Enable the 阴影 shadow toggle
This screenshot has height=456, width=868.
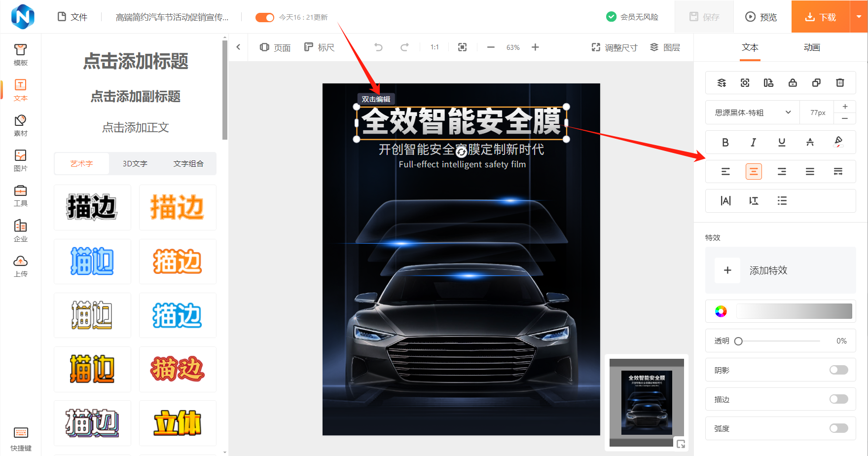(838, 370)
